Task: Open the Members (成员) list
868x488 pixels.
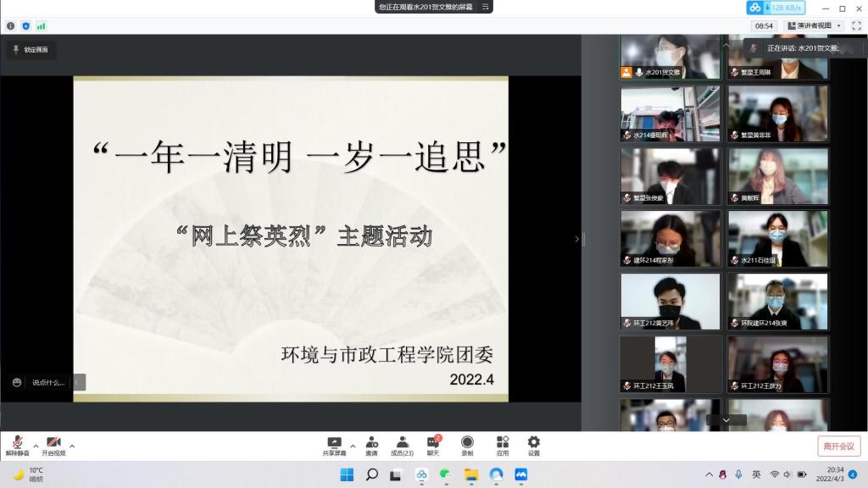Action: pos(402,442)
